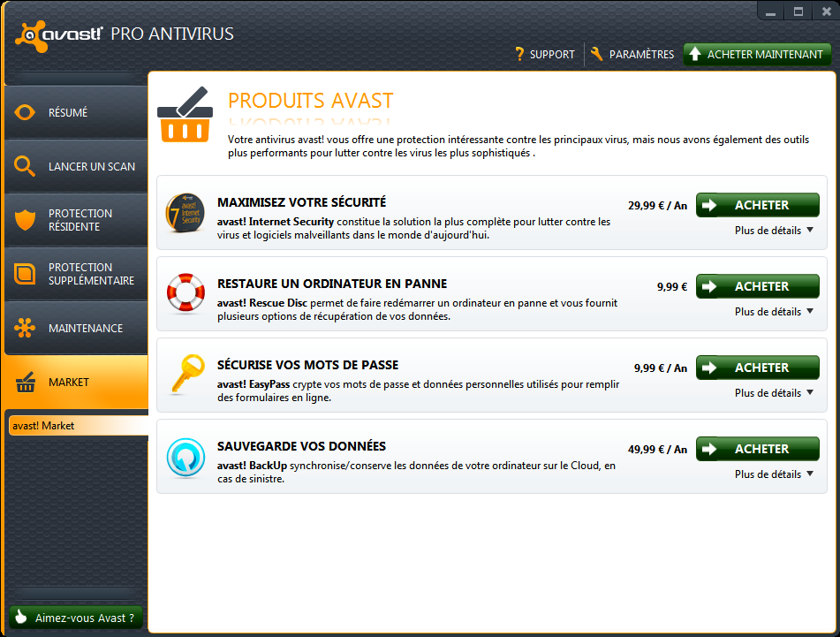This screenshot has width=840, height=637.
Task: Click the 29,99 € / An price
Action: click(x=657, y=206)
